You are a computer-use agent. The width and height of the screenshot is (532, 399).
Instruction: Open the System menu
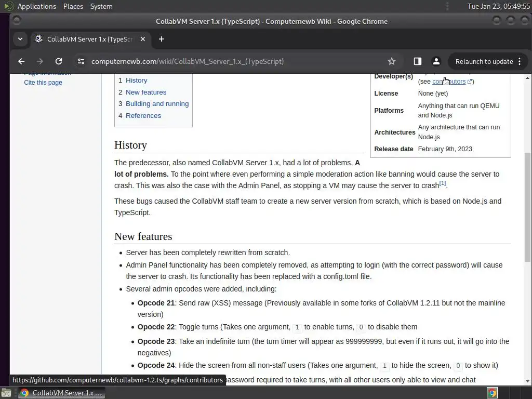coord(101,6)
